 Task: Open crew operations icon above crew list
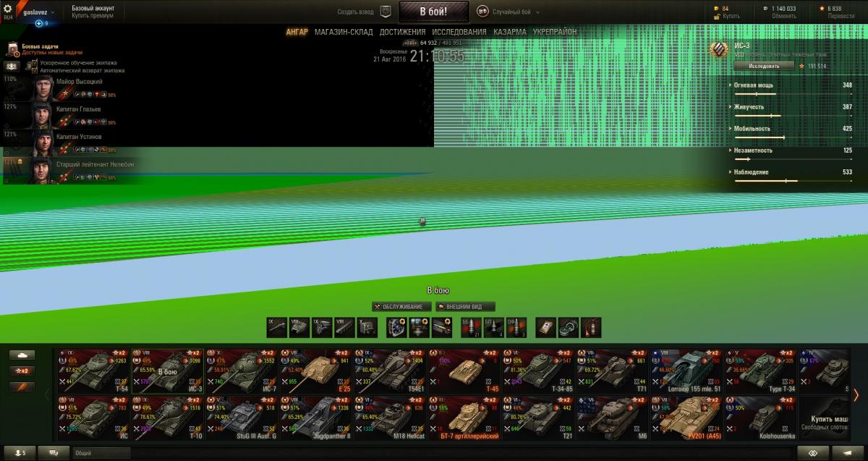pyautogui.click(x=12, y=66)
